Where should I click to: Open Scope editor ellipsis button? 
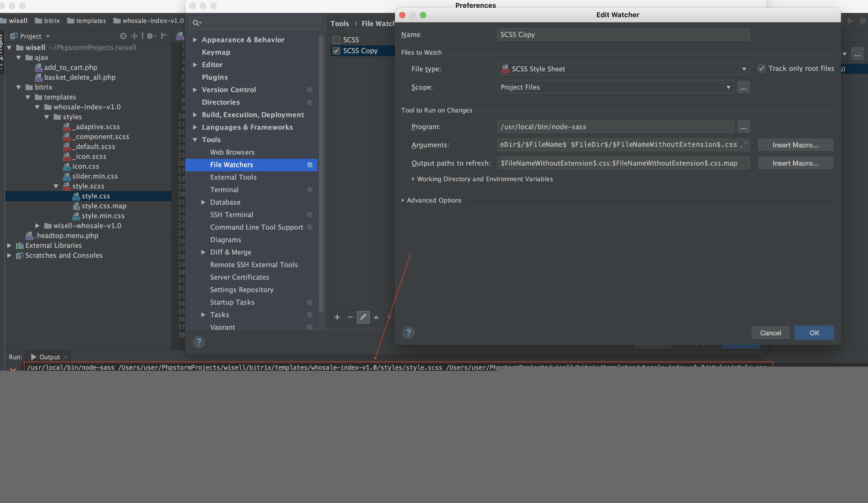point(743,87)
